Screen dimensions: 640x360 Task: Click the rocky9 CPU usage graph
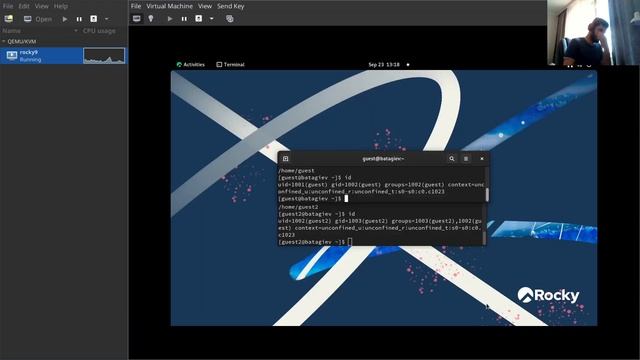coord(104,56)
